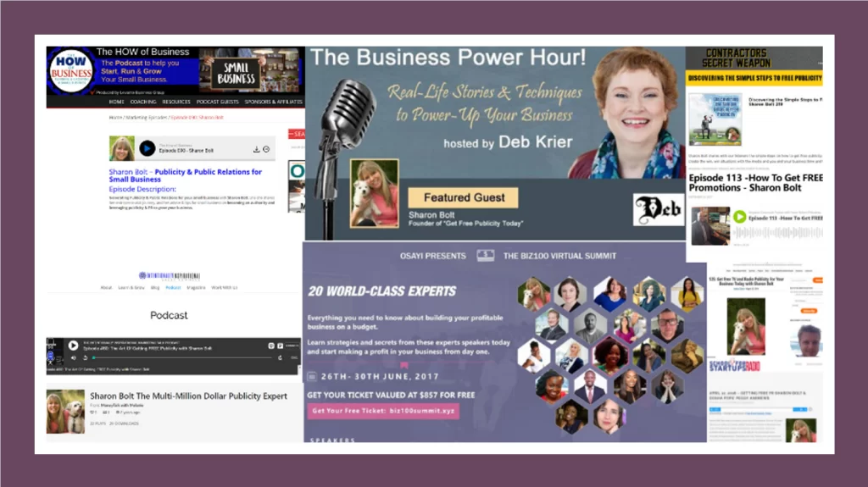
Task: Click School for Startups Radio logo
Action: pos(735,366)
